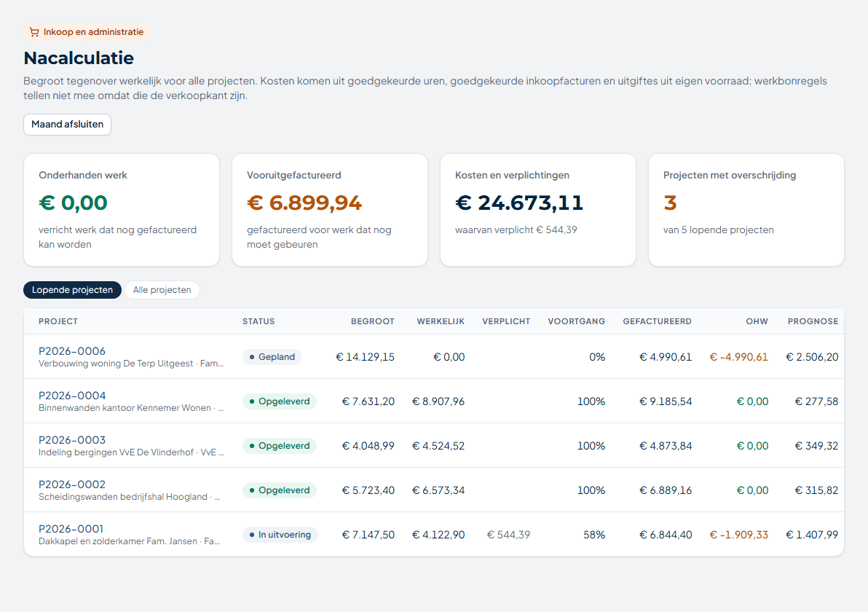Screen dimensions: 868x612
Task: Sort by the Begroot column header
Action: (373, 321)
